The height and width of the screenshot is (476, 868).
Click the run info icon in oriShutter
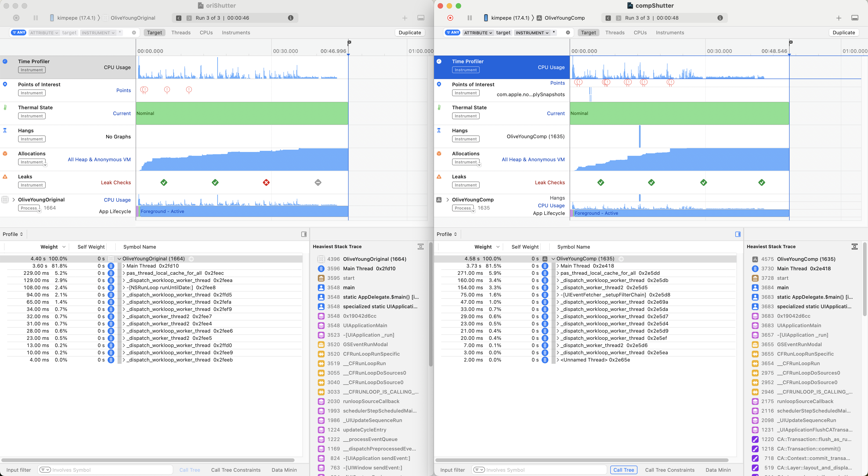point(290,18)
